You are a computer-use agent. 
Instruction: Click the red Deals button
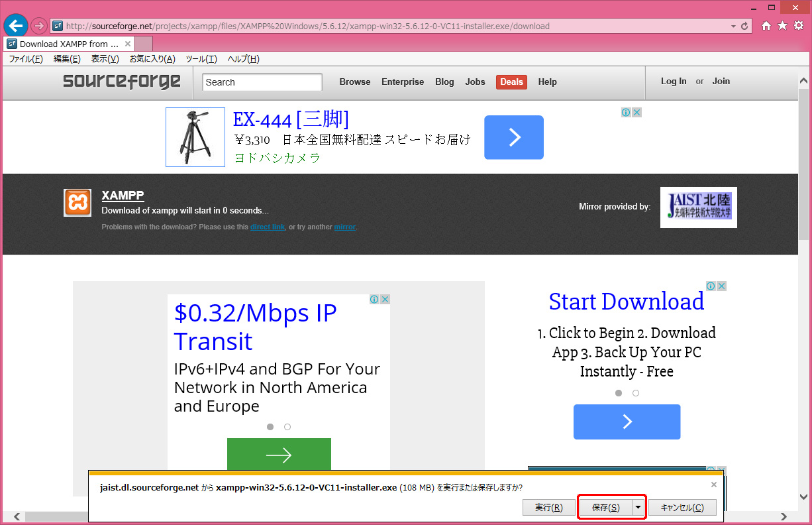[x=511, y=82]
